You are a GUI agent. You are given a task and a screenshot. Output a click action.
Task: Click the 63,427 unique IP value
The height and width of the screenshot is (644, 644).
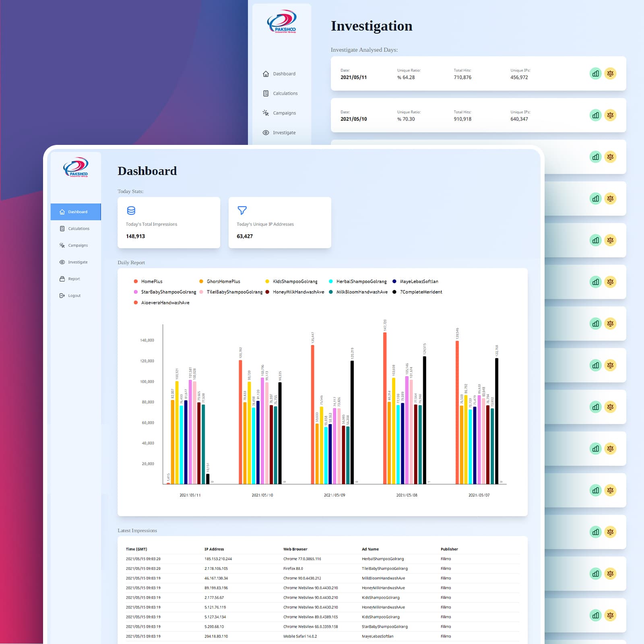(x=245, y=236)
